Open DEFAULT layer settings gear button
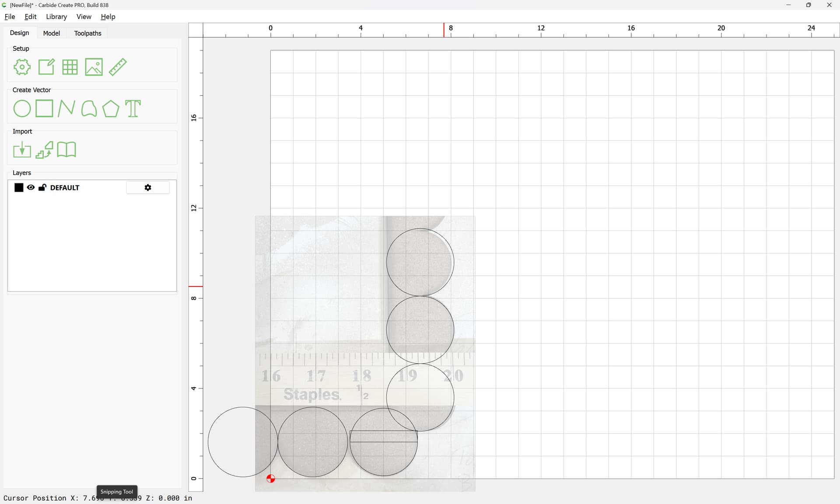840x504 pixels. pyautogui.click(x=148, y=187)
